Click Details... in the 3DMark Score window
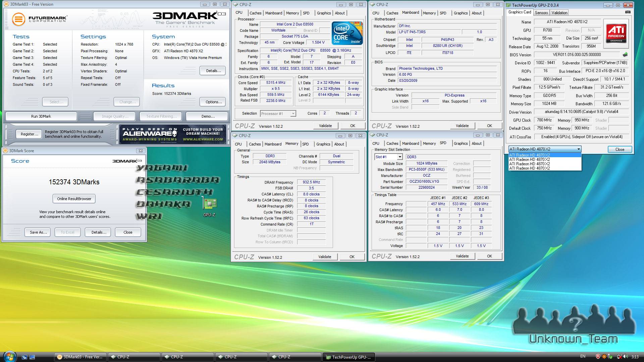This screenshot has width=644, height=362. pos(99,232)
